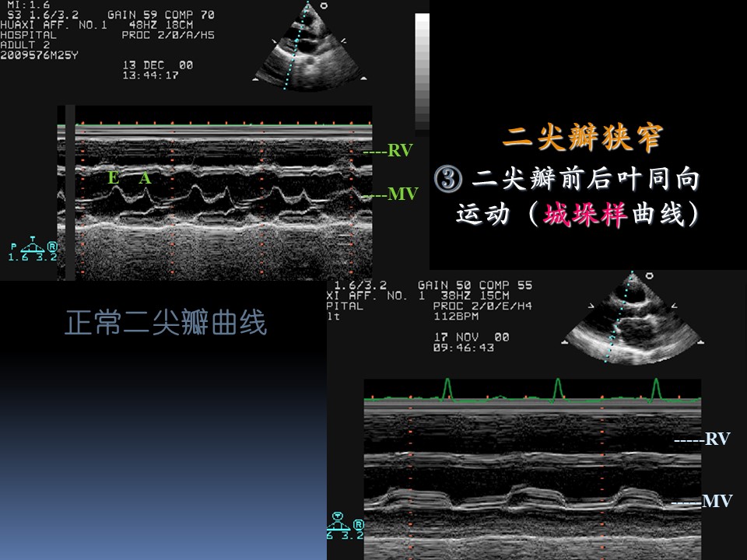
Task: Click the caption 正常二尖瓣曲线
Action: (x=165, y=322)
